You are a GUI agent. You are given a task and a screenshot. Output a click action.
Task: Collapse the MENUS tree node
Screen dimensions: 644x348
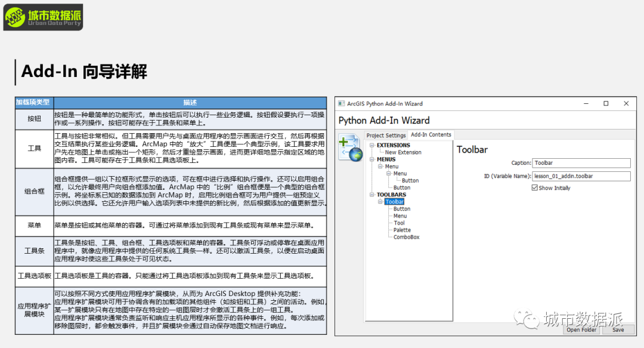click(371, 159)
